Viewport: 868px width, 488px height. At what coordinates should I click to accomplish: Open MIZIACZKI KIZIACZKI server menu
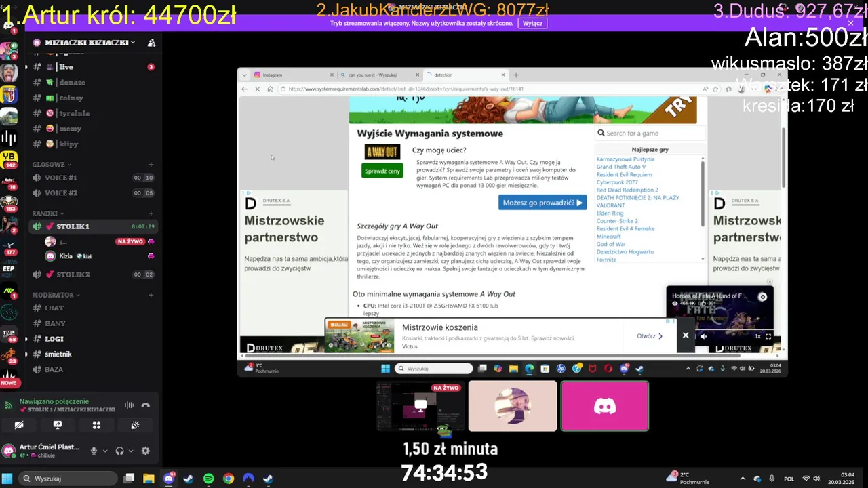coord(84,42)
